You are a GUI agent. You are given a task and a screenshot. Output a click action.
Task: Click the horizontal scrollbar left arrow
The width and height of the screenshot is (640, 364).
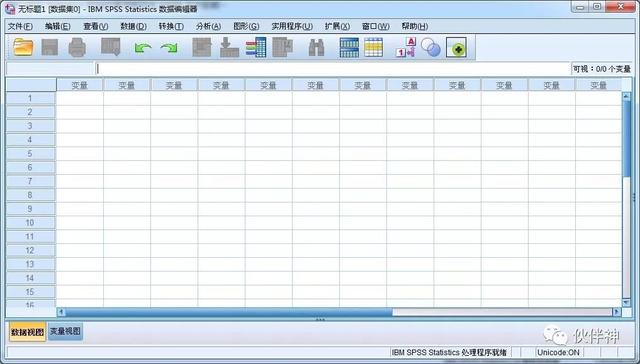[x=61, y=312]
